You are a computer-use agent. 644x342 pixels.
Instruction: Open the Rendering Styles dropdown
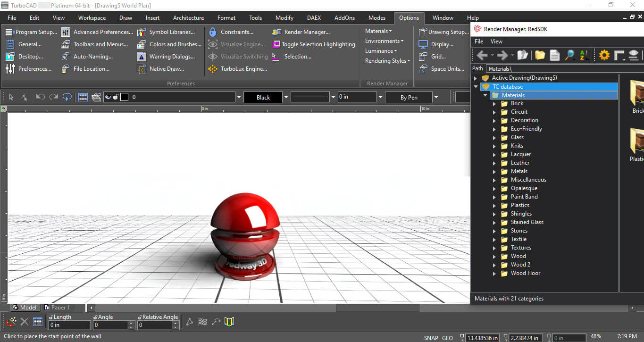(387, 61)
